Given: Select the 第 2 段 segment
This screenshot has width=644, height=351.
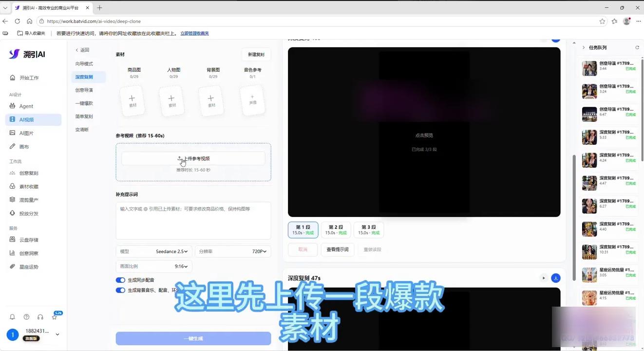Looking at the screenshot, I should [336, 230].
